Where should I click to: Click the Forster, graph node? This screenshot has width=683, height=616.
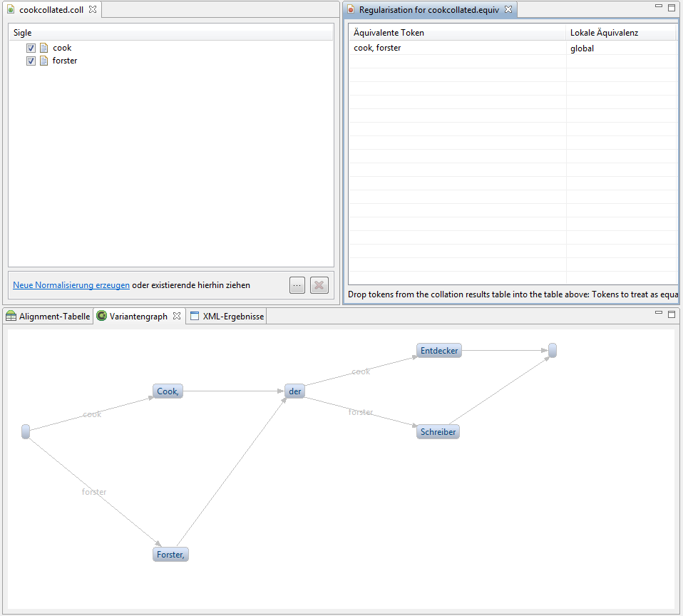[x=170, y=555]
